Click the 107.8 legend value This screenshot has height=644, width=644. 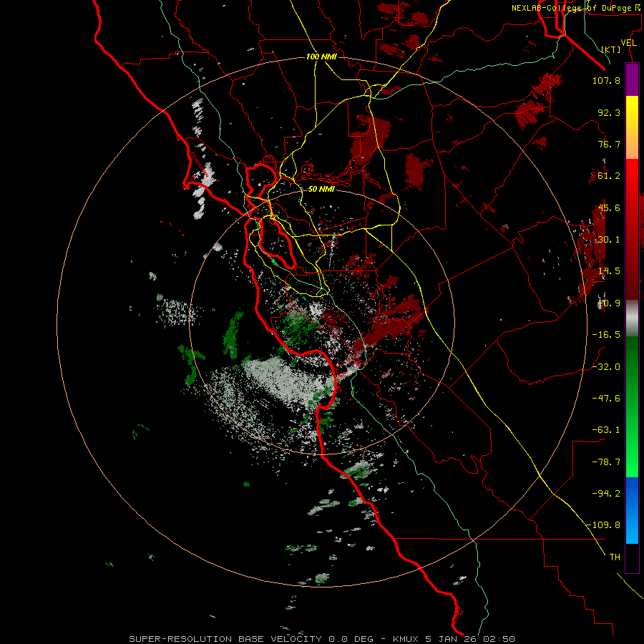tap(606, 80)
